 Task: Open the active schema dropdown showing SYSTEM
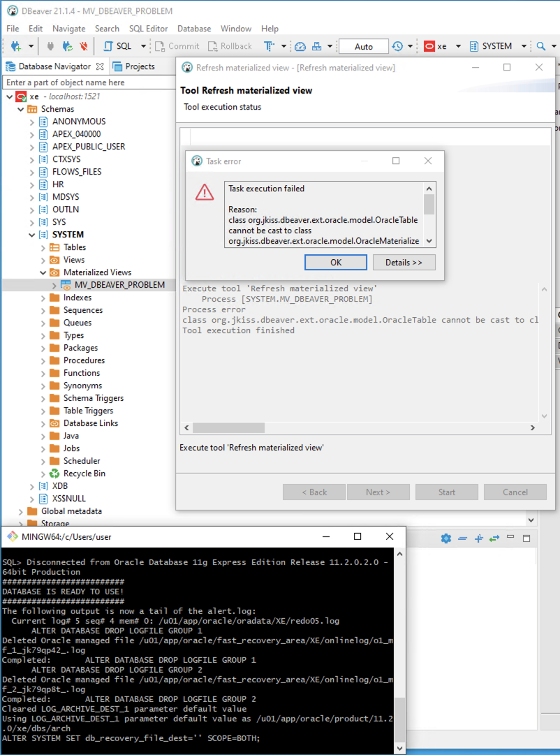click(498, 46)
